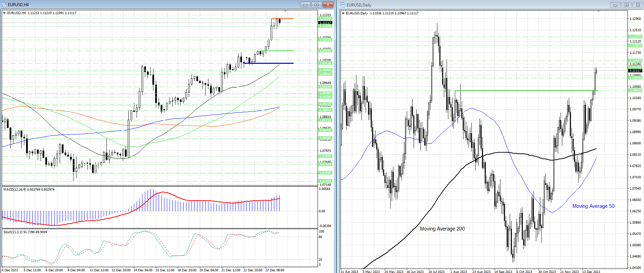Viewport: 644px width, 273px height.
Task: Close the EURUSD,Daily chart window
Action: pyautogui.click(x=638, y=5)
